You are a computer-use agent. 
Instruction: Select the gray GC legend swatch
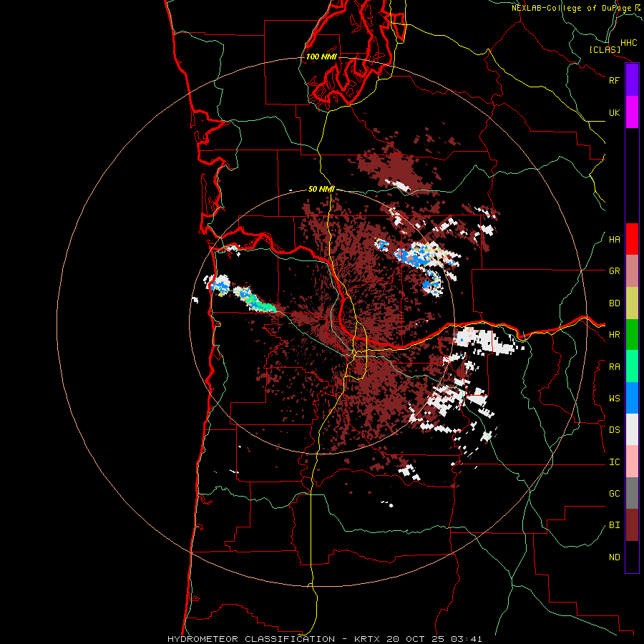pyautogui.click(x=632, y=493)
